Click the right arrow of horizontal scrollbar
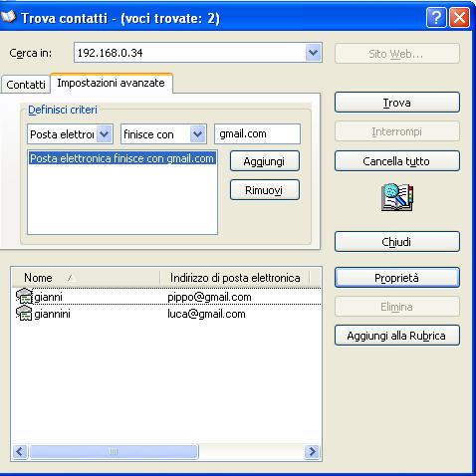Screen dimensions: 476x476 pos(312,451)
